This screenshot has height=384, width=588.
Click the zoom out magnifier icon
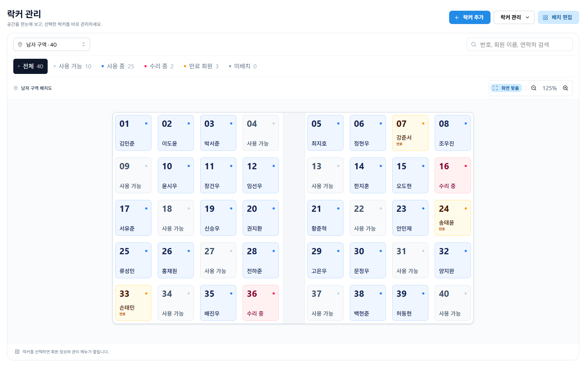pos(534,88)
